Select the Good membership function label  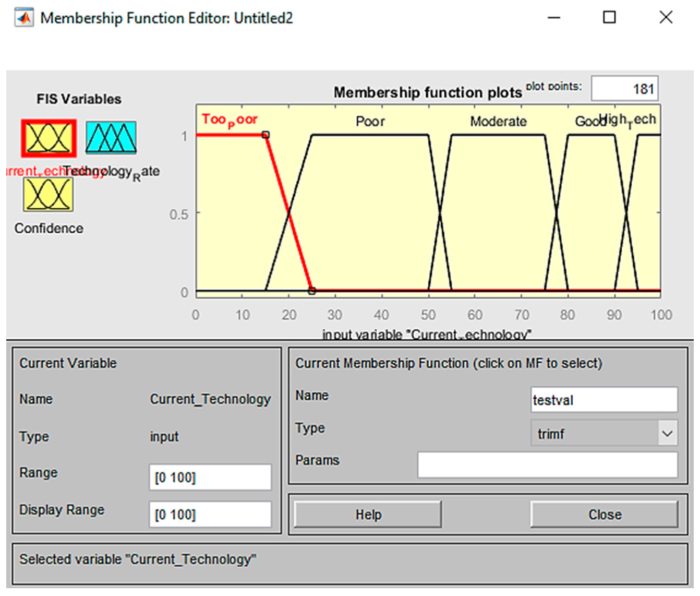pyautogui.click(x=586, y=122)
